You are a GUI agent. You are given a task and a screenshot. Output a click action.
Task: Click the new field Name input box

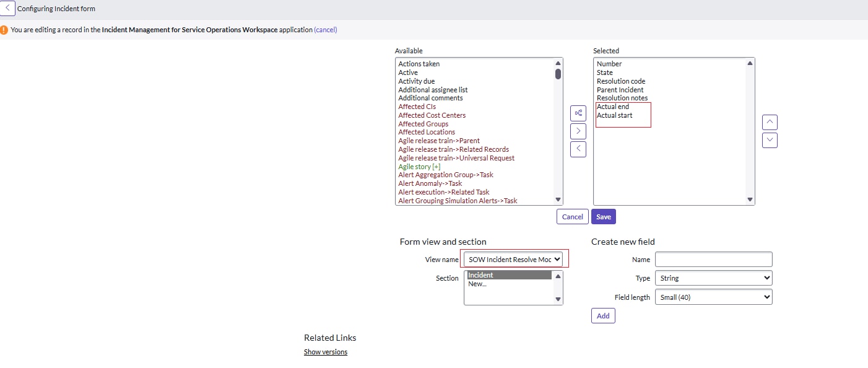[713, 259]
